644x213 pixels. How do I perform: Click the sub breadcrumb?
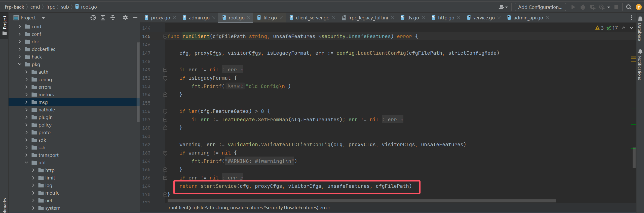pos(65,7)
